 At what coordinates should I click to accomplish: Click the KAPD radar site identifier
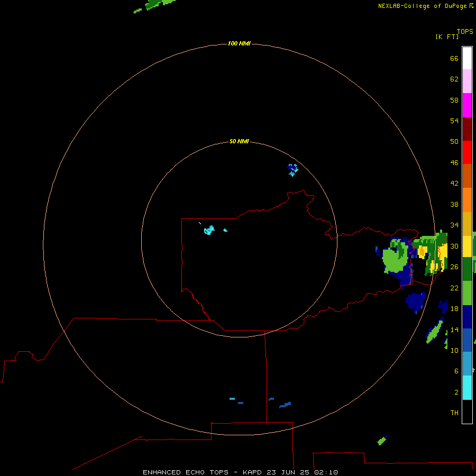[253, 472]
